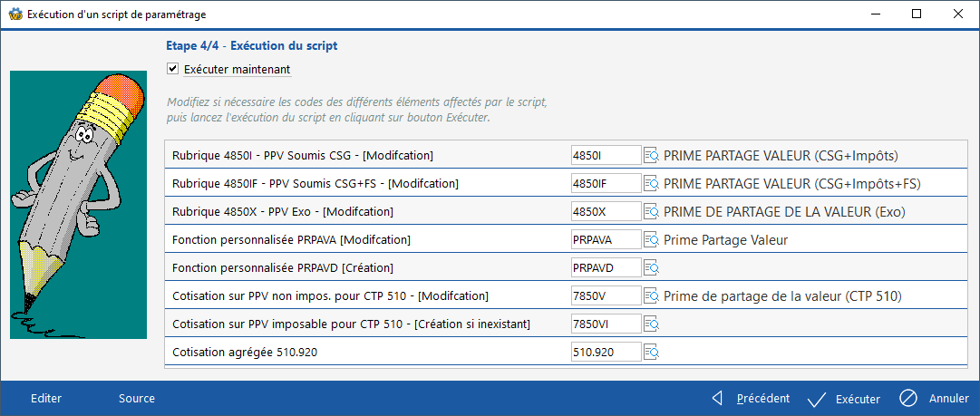
Task: Go back with the Précédent button
Action: 751,398
